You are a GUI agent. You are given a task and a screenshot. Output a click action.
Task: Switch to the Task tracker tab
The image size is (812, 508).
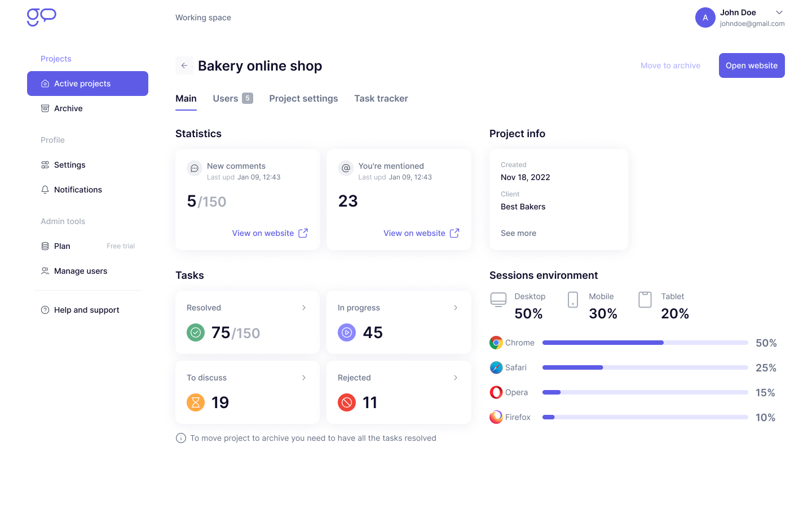[x=381, y=98]
